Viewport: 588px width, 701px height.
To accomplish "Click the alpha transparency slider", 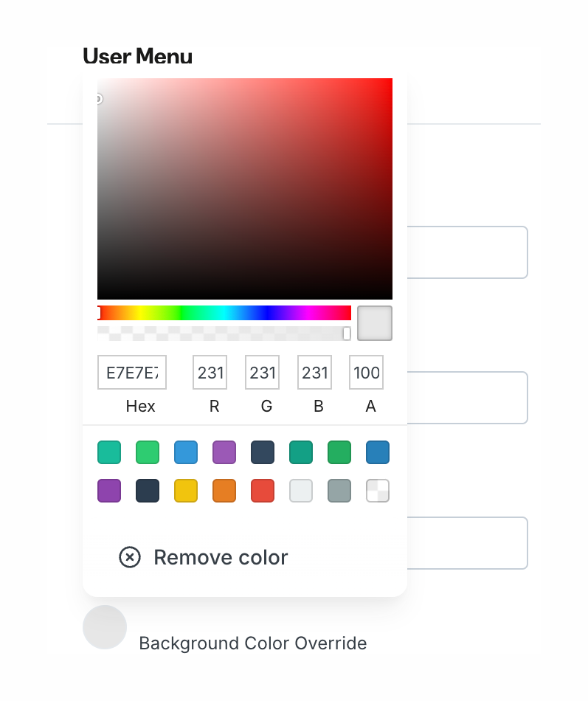I will (x=221, y=334).
